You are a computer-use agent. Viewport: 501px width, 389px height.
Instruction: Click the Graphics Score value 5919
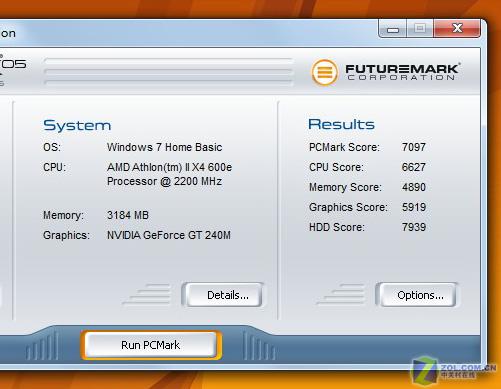pos(414,207)
